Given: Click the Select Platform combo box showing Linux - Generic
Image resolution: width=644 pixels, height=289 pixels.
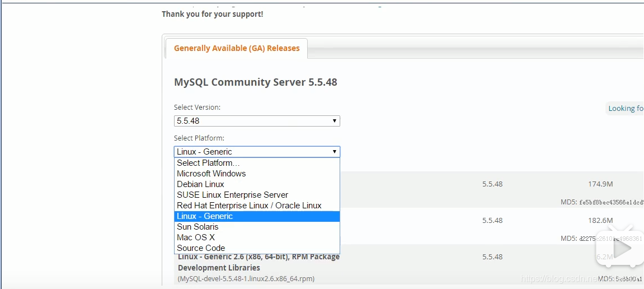Looking at the screenshot, I should tap(257, 152).
